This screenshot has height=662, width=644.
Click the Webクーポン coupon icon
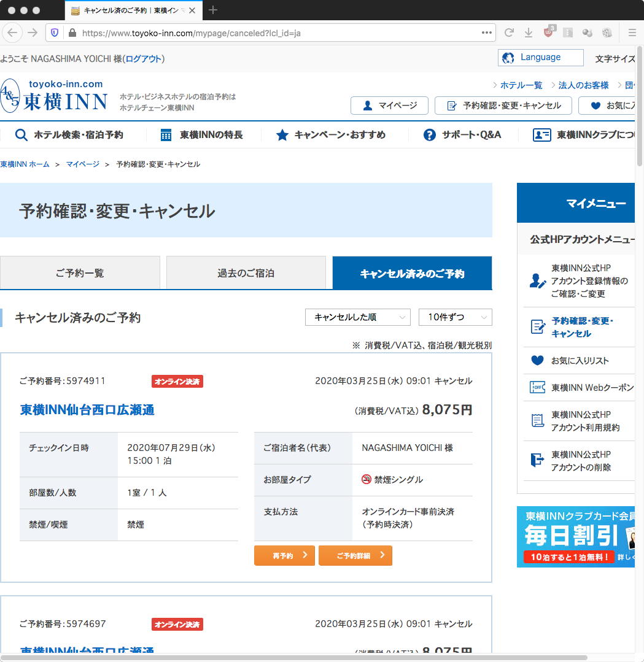click(537, 387)
